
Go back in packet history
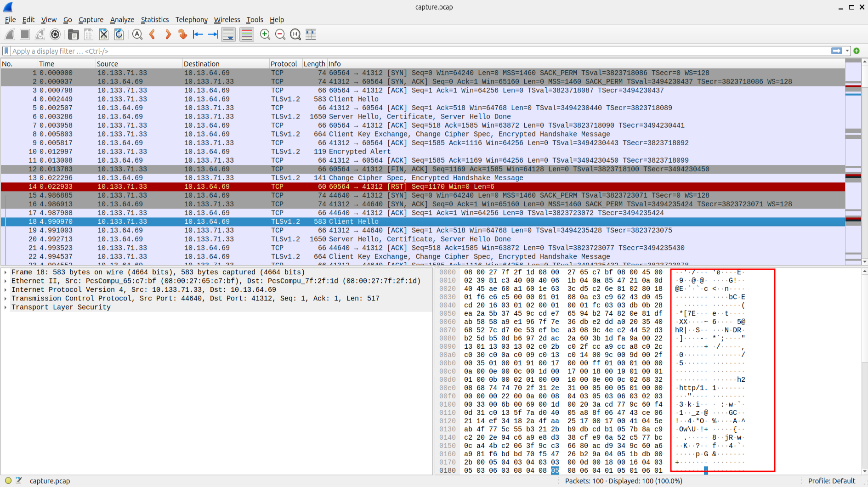[x=152, y=34]
